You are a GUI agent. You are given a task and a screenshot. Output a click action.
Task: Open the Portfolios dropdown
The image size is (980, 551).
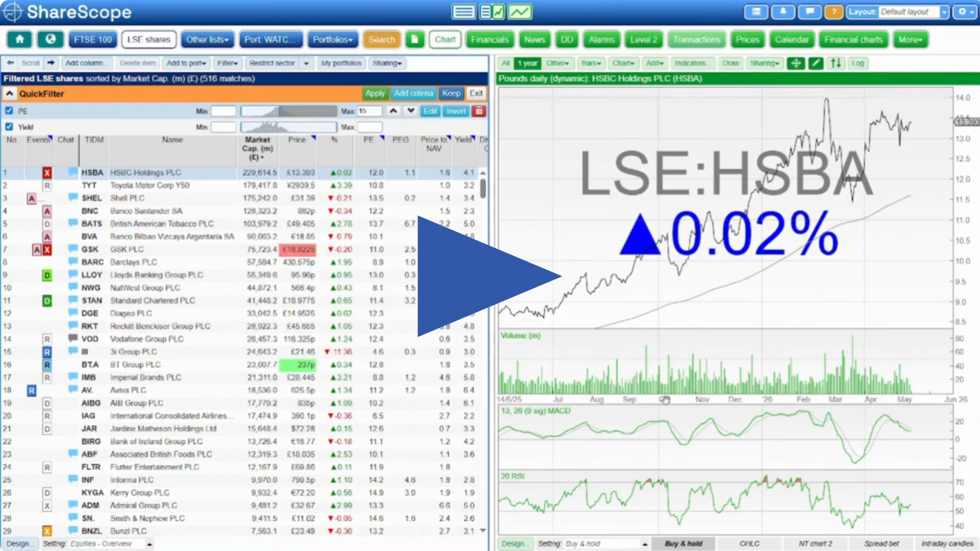coord(333,39)
